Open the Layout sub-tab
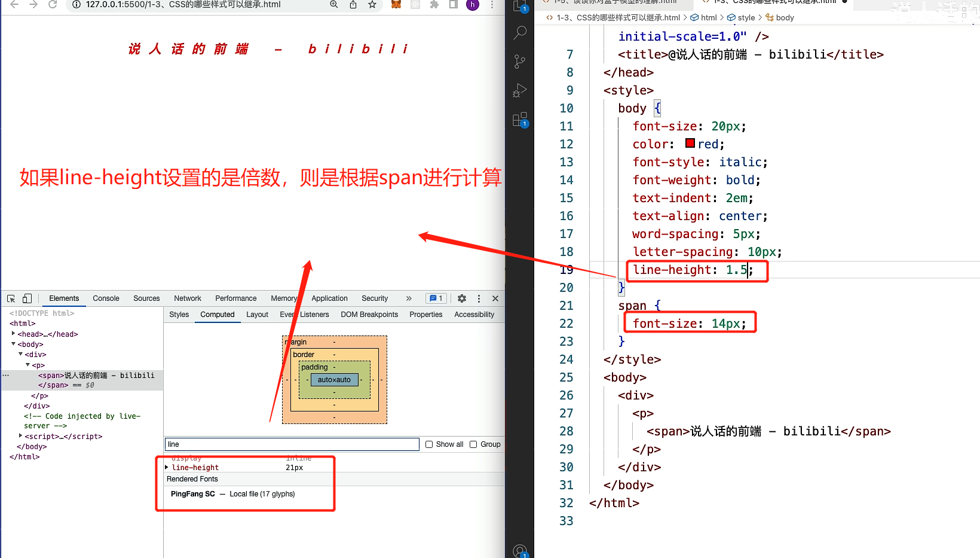 click(257, 315)
